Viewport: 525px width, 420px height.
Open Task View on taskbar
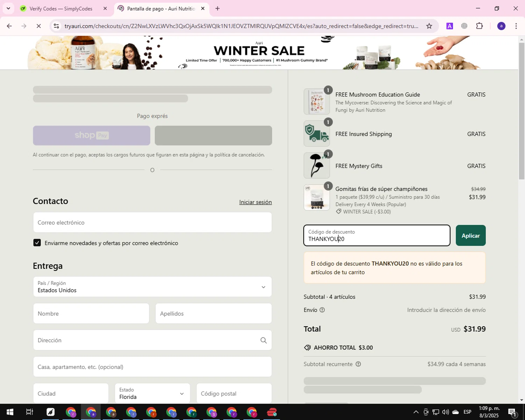click(x=30, y=412)
